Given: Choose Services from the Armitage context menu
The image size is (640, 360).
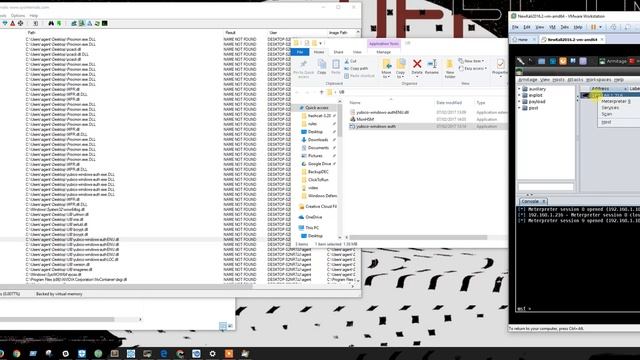Looking at the screenshot, I should click(610, 108).
